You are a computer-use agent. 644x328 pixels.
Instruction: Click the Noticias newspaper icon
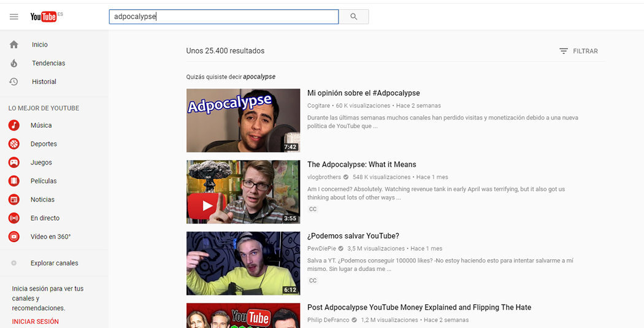(14, 199)
